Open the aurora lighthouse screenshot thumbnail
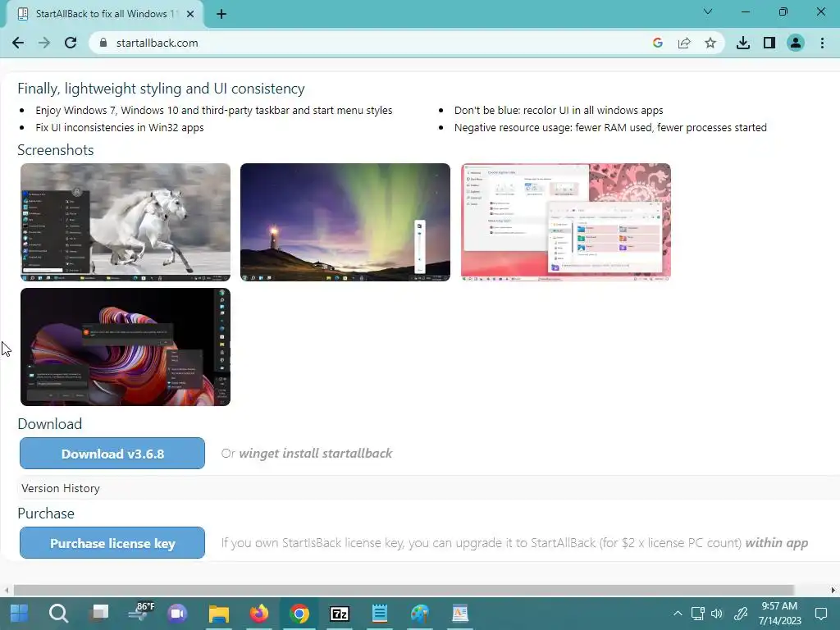Viewport: 840px width, 630px height. pyautogui.click(x=345, y=222)
